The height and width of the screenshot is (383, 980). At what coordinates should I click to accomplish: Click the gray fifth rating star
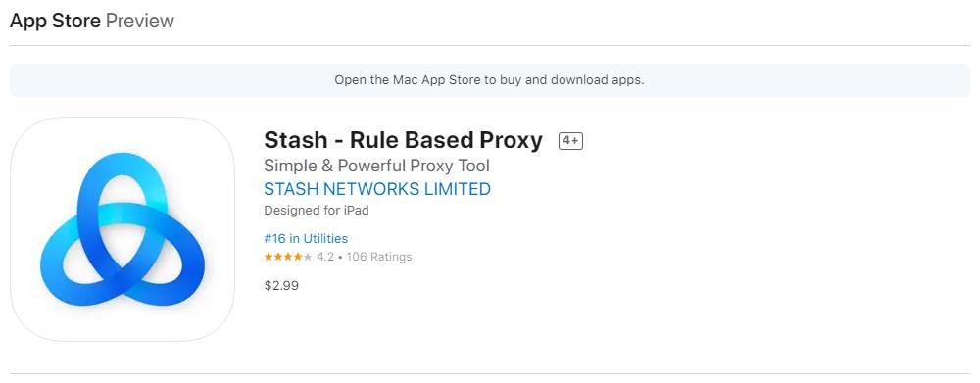[308, 257]
